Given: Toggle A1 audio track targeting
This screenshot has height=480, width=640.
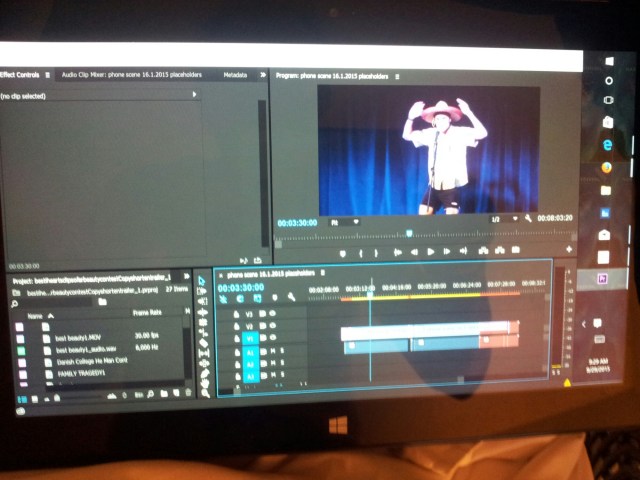Looking at the screenshot, I should click(251, 352).
